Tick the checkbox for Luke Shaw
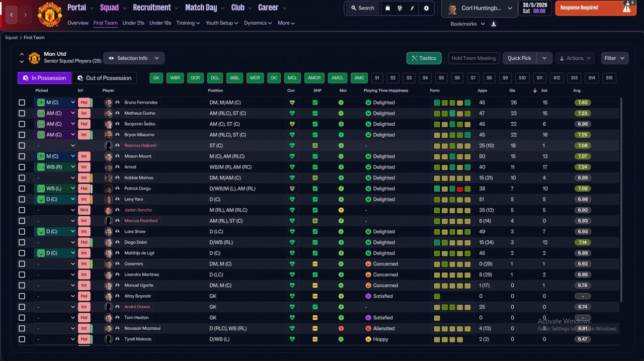The height and width of the screenshot is (361, 644). coord(22,232)
